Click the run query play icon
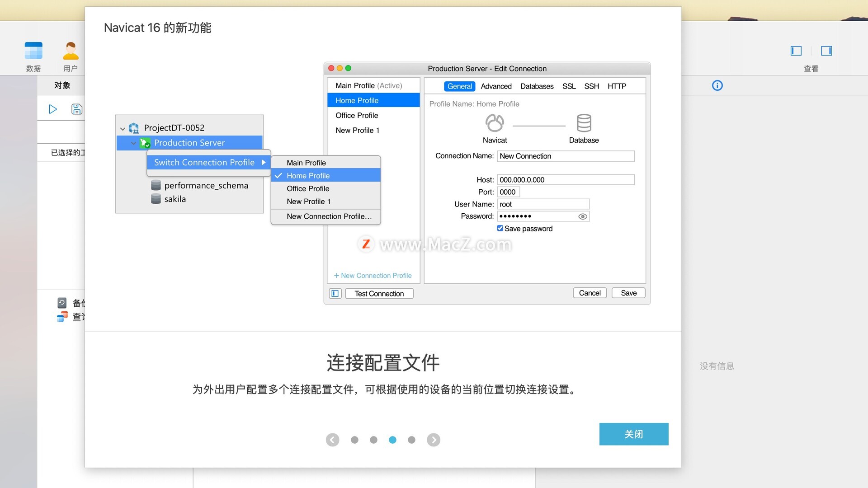Screen dimensions: 868x488 [53, 109]
